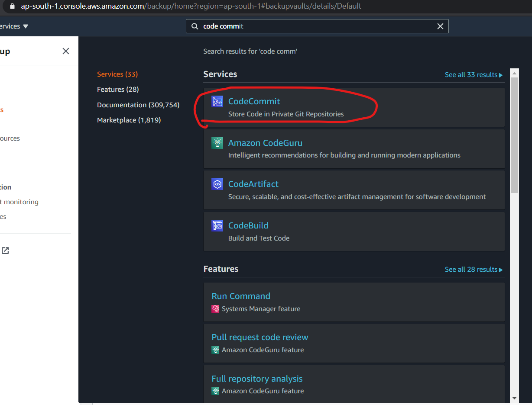Expand See all 28 results for Features
This screenshot has width=532, height=405.
[x=474, y=270]
